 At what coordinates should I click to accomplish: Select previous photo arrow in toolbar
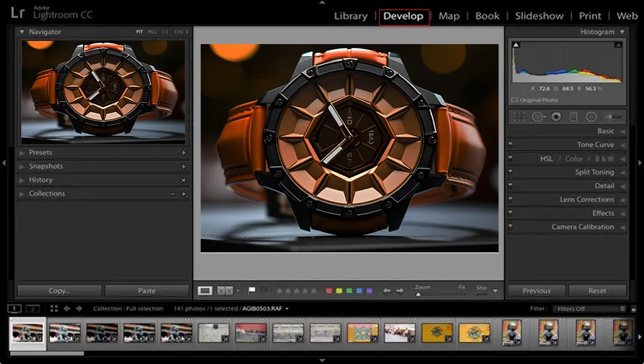click(387, 291)
